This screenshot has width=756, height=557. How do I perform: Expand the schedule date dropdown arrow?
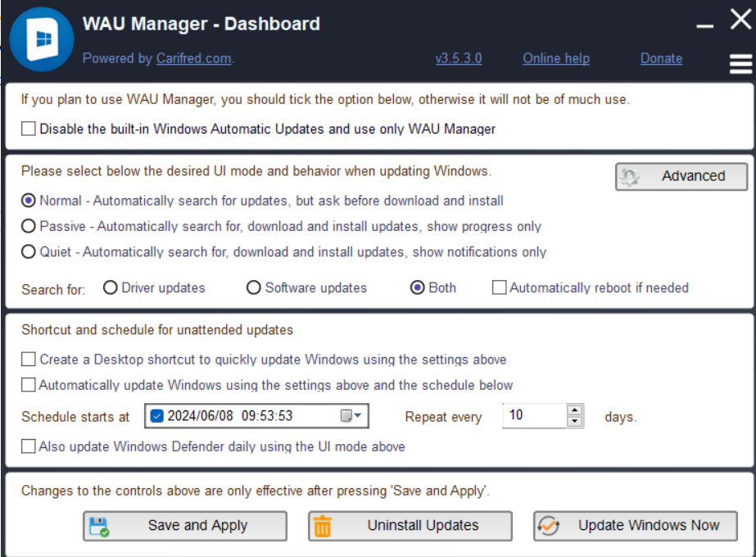(358, 416)
